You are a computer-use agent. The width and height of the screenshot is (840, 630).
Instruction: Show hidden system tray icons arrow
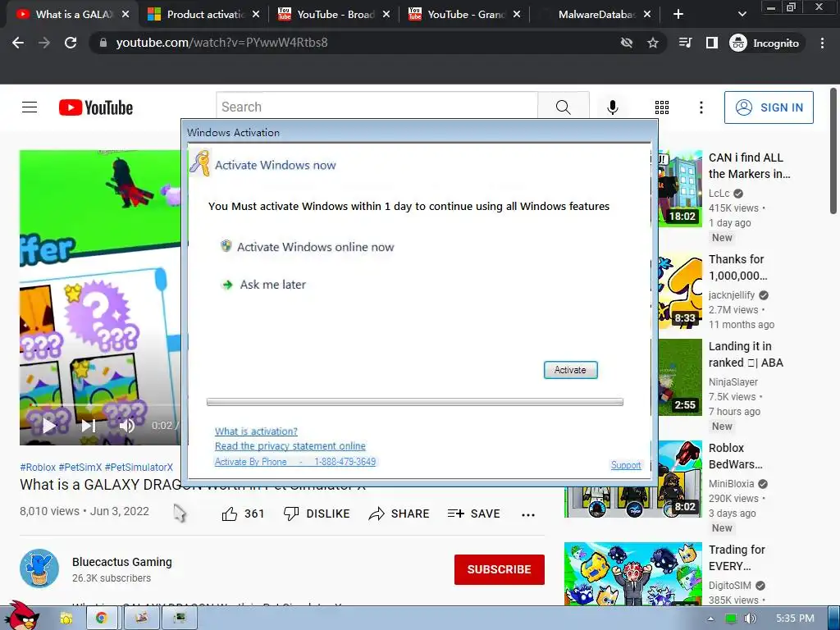(x=710, y=619)
